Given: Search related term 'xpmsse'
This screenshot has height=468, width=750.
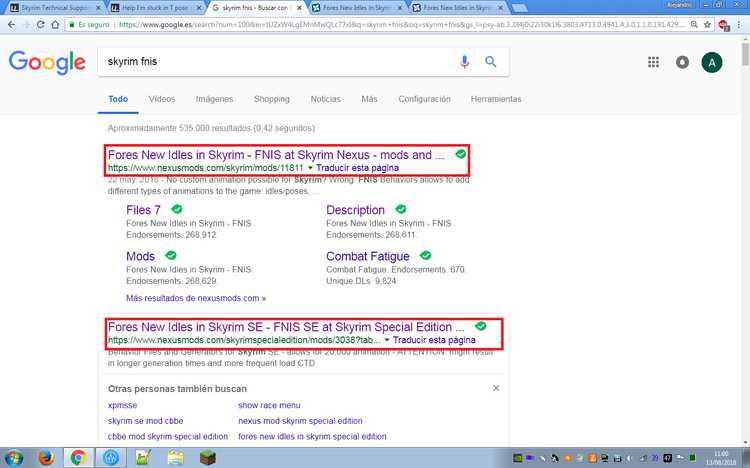Looking at the screenshot, I should (122, 405).
